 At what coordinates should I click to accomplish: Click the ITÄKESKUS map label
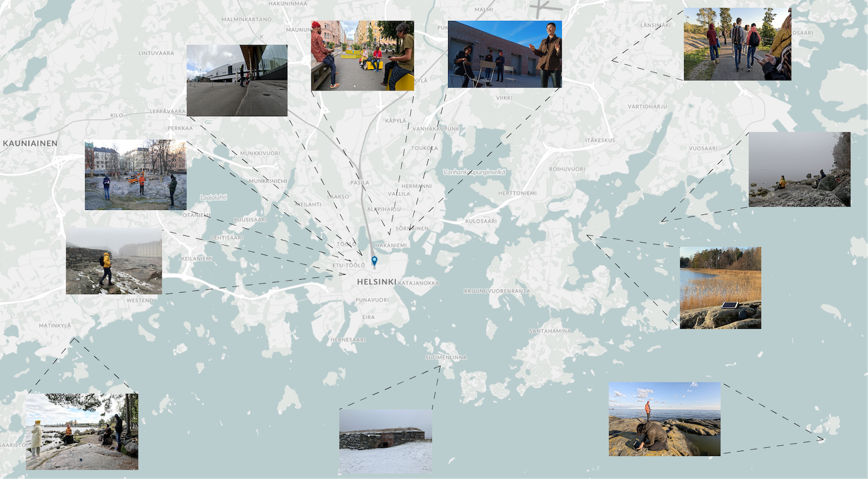(600, 140)
